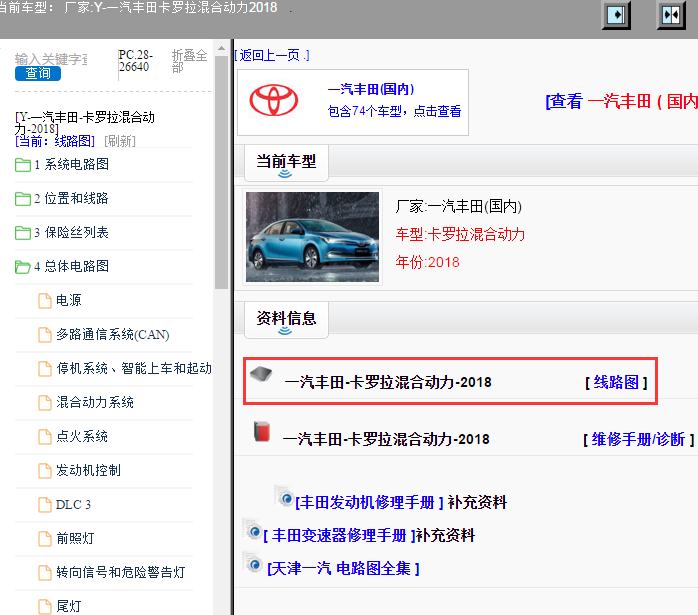Expand the 1 系统电路图 folder
Screen dimensions: 698x615
tap(71, 165)
